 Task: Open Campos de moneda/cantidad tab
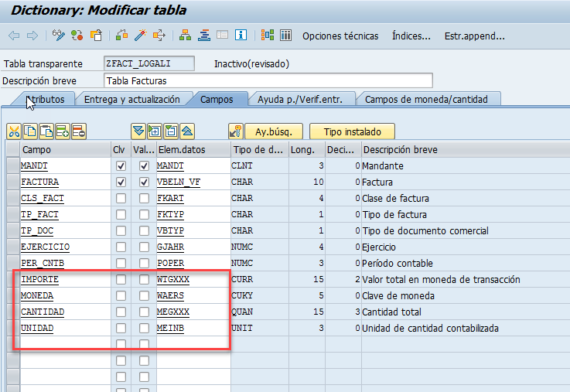coord(426,99)
